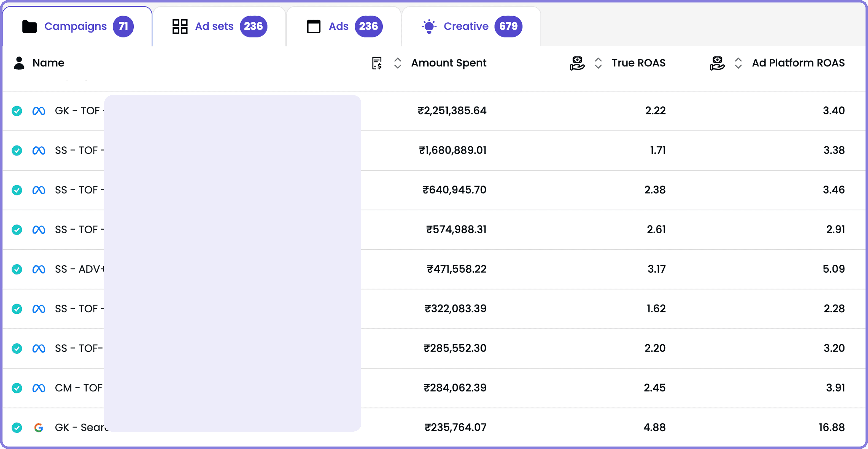868x449 pixels.
Task: Toggle the status check on the SS - ADV+ row
Action: (17, 269)
